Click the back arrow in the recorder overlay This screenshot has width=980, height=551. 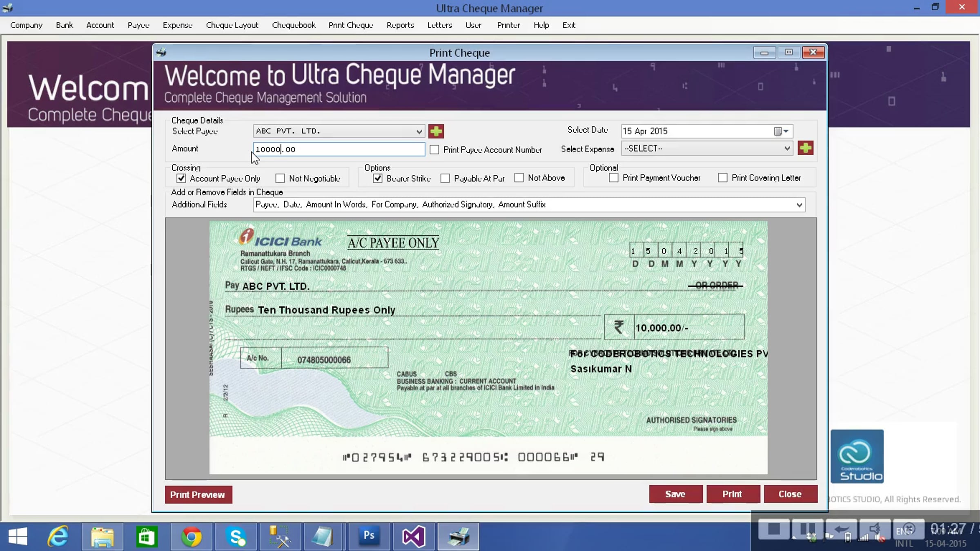(x=841, y=529)
